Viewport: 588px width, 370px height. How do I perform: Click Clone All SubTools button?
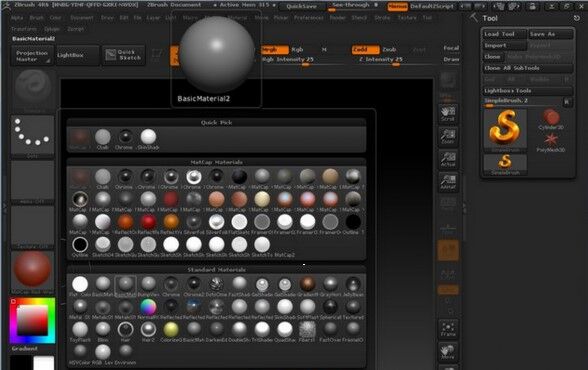[528, 68]
